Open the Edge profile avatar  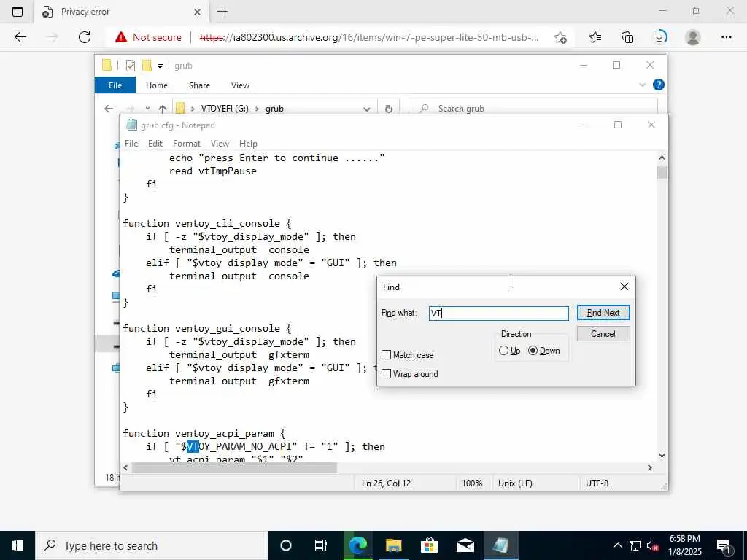point(693,37)
